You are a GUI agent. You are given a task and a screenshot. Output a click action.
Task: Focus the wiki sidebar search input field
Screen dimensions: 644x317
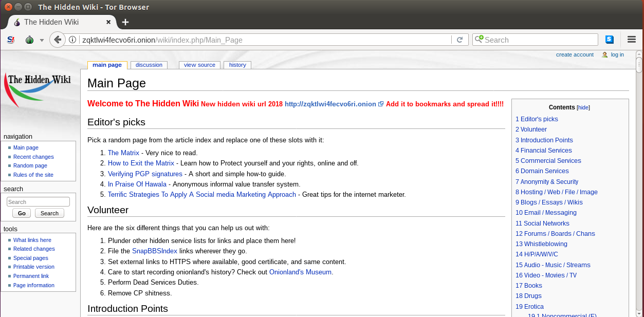click(39, 202)
